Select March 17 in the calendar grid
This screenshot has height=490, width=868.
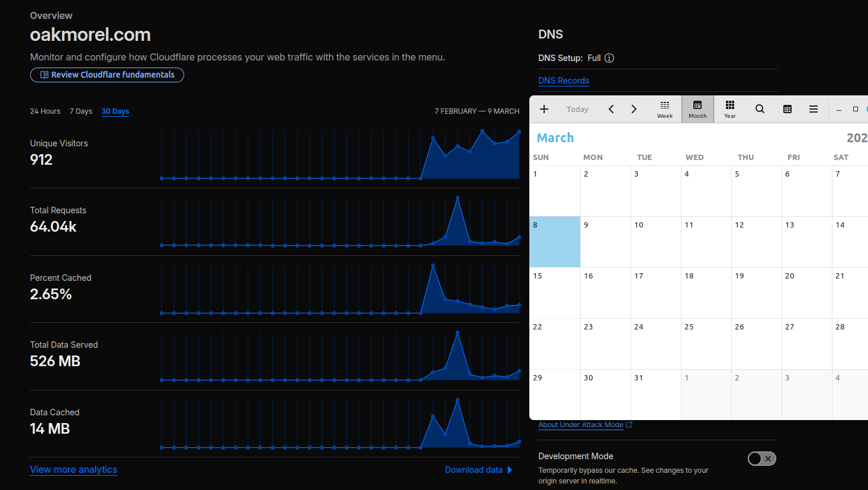(655, 293)
